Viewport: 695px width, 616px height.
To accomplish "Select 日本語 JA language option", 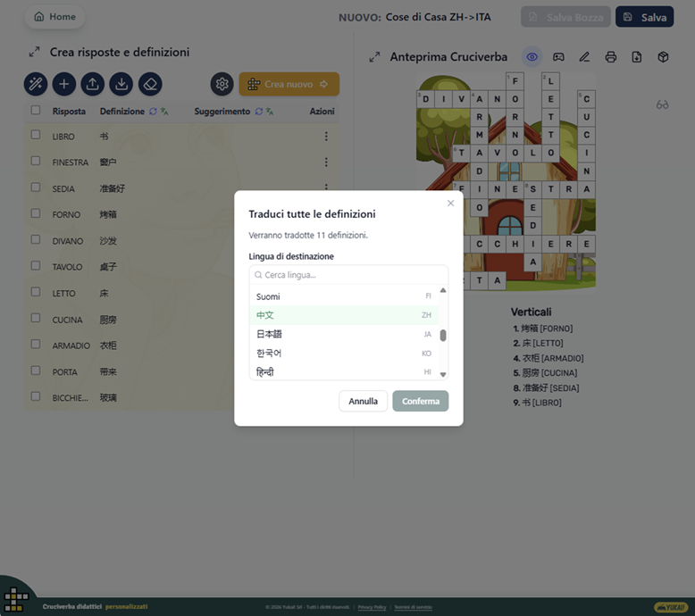I will point(344,335).
